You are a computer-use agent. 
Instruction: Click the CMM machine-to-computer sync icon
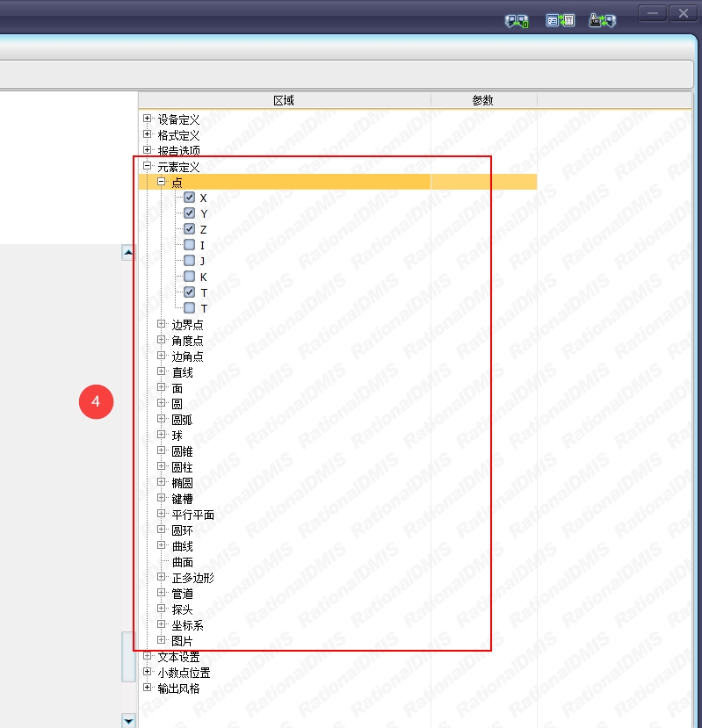[x=603, y=20]
